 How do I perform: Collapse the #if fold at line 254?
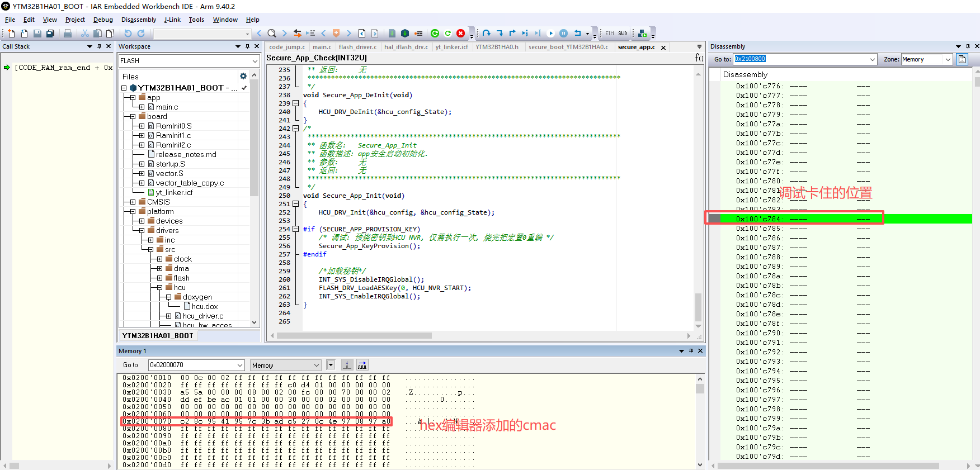(x=296, y=229)
